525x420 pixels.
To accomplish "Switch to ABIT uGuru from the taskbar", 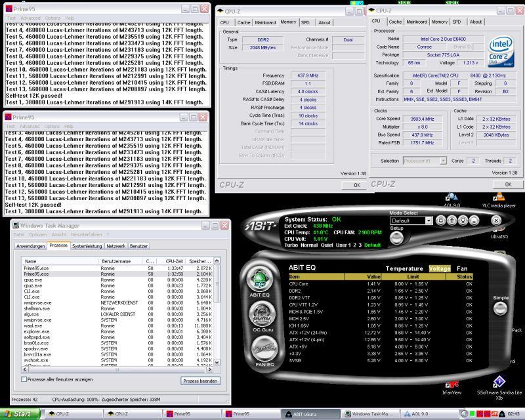I will tap(311, 414).
